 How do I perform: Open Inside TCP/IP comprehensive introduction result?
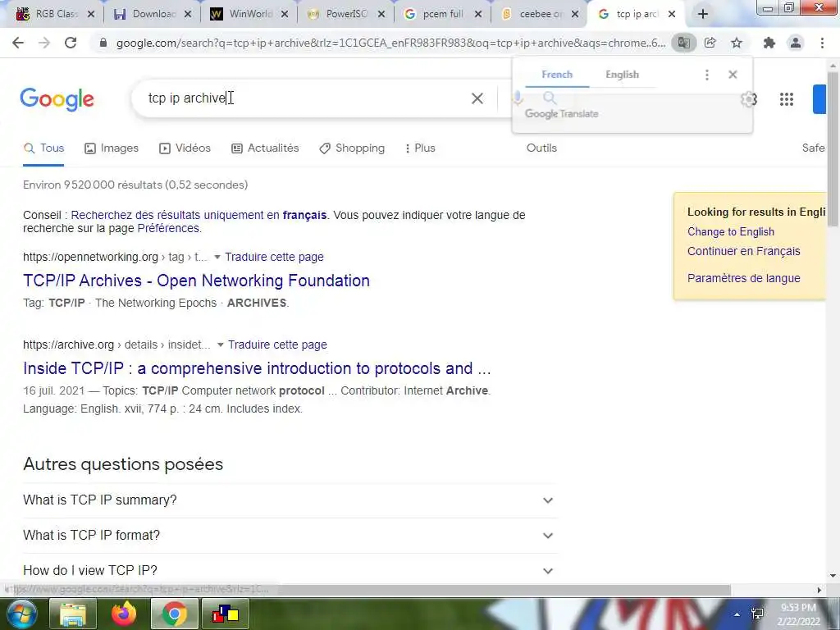point(257,368)
